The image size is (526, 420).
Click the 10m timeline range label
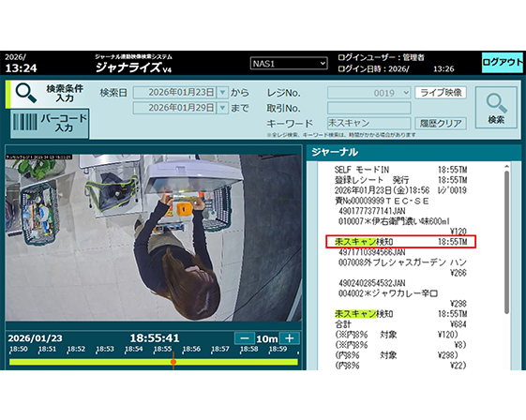[266, 338]
